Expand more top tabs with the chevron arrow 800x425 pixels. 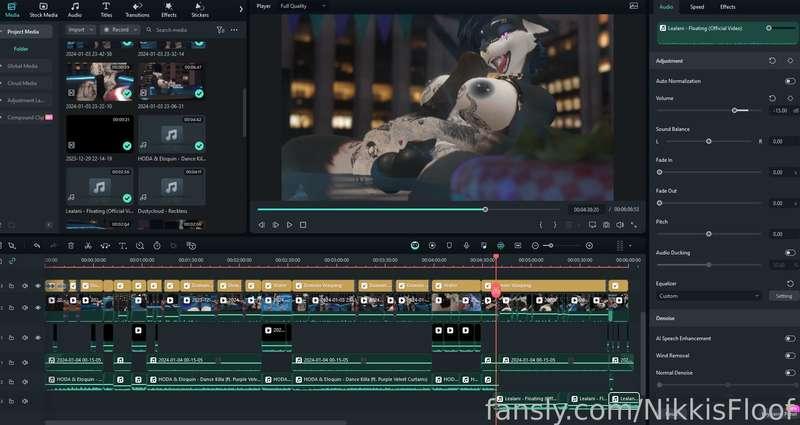click(x=241, y=9)
